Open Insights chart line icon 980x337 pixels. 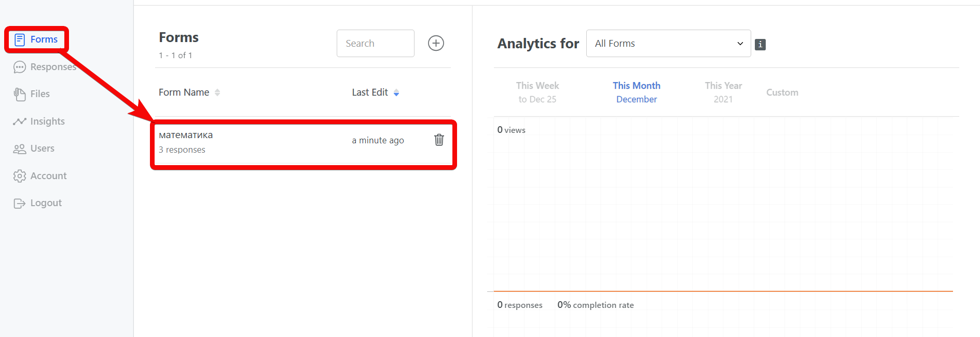coord(20,122)
